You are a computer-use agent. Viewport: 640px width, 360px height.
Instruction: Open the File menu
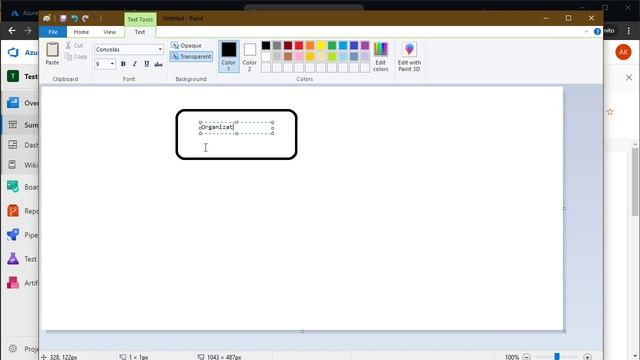(x=53, y=32)
